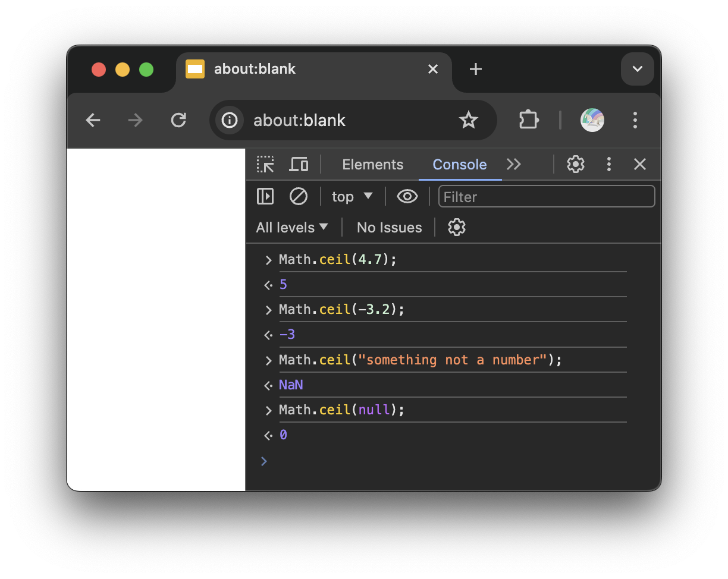The image size is (728, 579).
Task: Click the site information icon in address bar
Action: point(230,121)
